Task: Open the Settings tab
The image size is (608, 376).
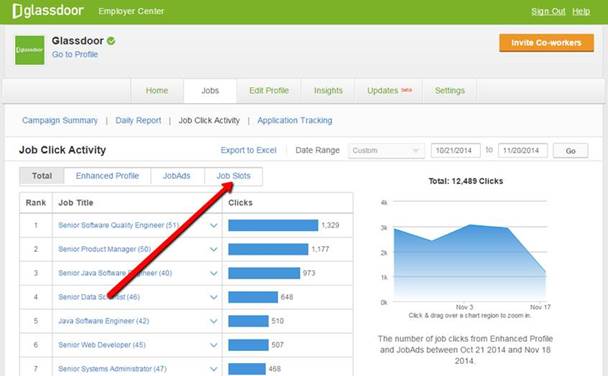Action: click(450, 91)
